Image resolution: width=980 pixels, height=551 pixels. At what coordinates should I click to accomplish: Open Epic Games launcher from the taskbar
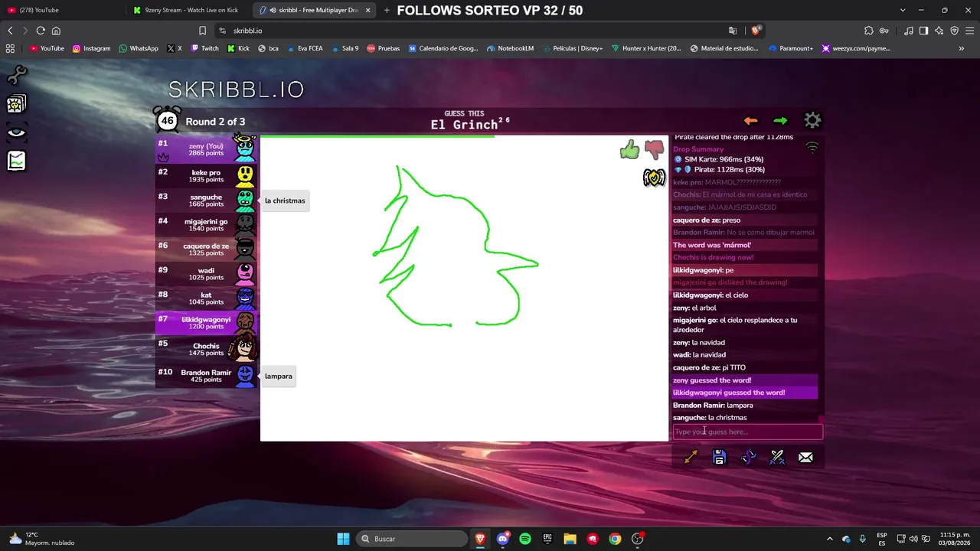click(547, 539)
